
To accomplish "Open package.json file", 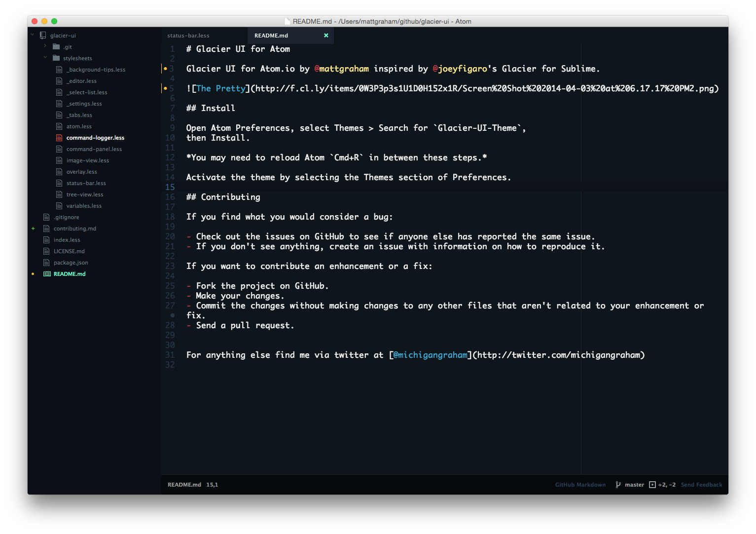I will pyautogui.click(x=71, y=263).
